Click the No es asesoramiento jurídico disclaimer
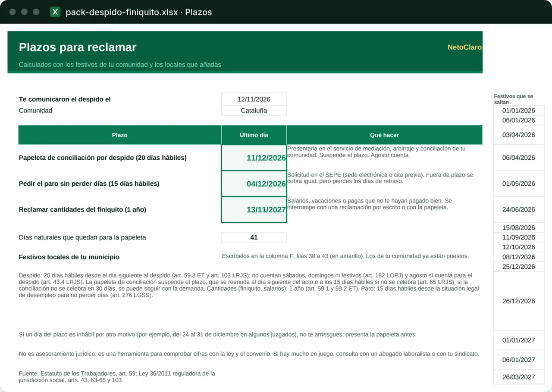The height and width of the screenshot is (392, 552). pos(249,354)
